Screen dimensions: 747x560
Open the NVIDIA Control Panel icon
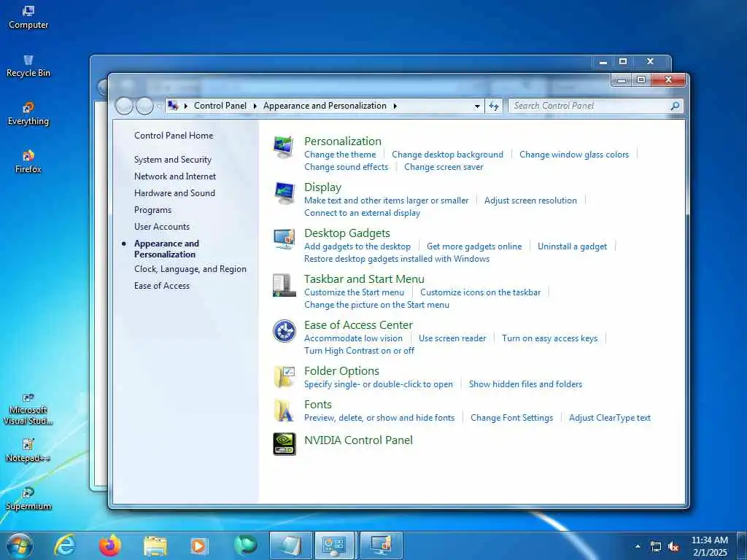[x=284, y=443]
